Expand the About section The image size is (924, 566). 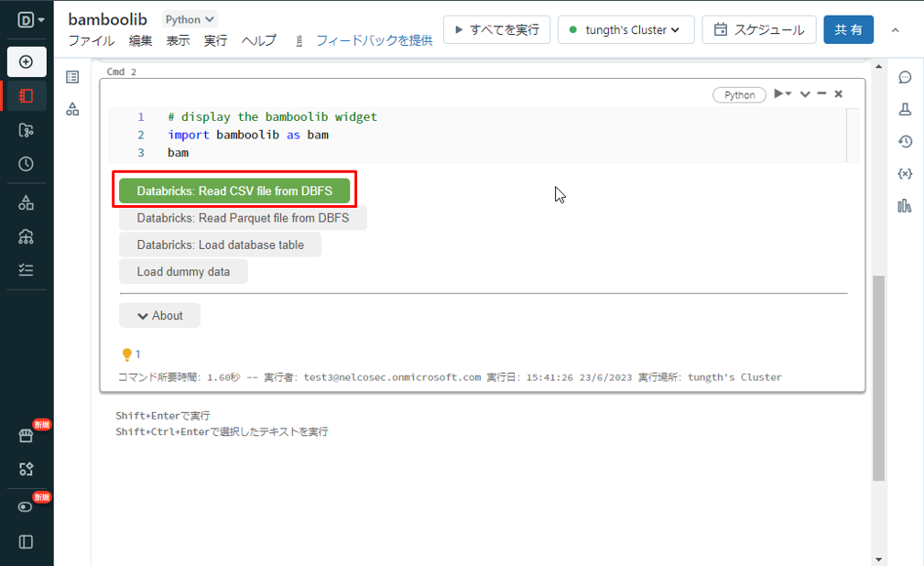[159, 315]
